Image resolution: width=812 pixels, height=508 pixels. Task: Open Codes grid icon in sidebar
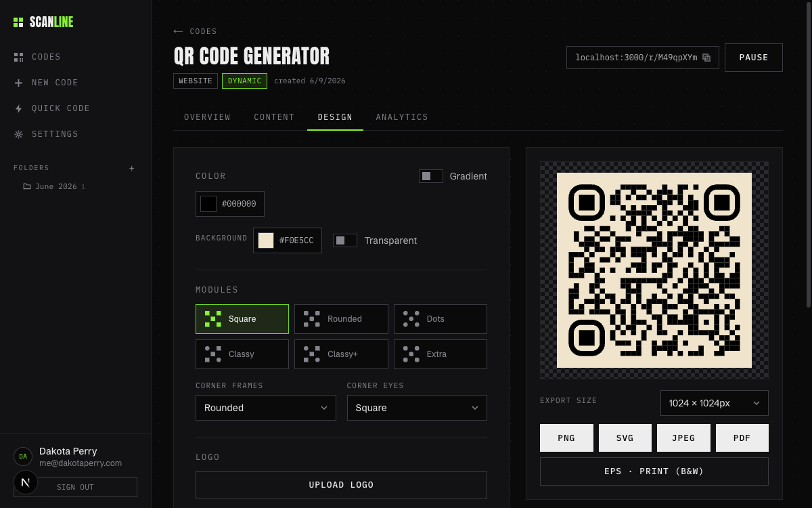[x=19, y=57]
